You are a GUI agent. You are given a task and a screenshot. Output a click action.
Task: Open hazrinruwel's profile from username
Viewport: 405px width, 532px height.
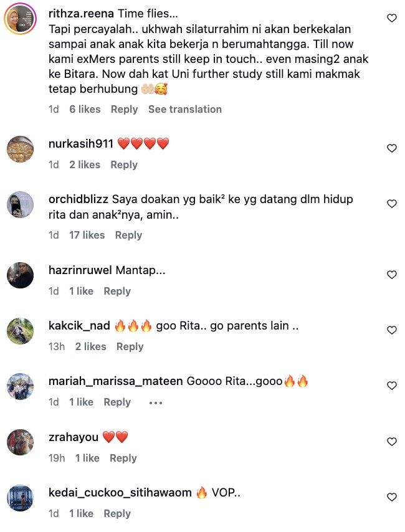[80, 270]
